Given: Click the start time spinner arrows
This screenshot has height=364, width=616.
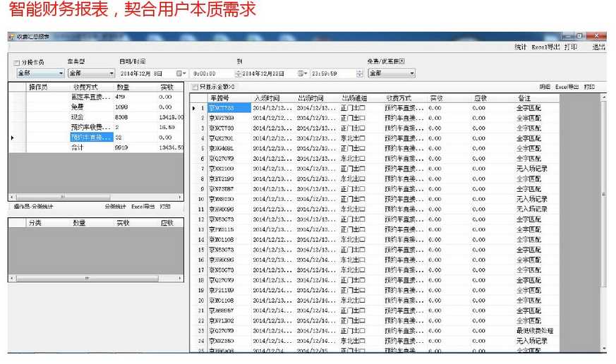Looking at the screenshot, I should tap(238, 73).
